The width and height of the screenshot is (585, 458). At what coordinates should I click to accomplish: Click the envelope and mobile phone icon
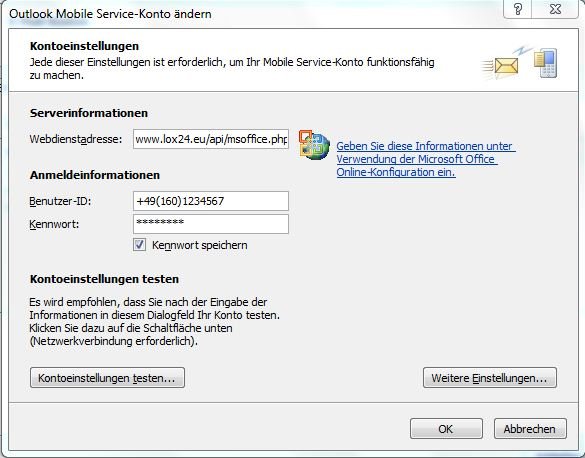click(x=520, y=63)
